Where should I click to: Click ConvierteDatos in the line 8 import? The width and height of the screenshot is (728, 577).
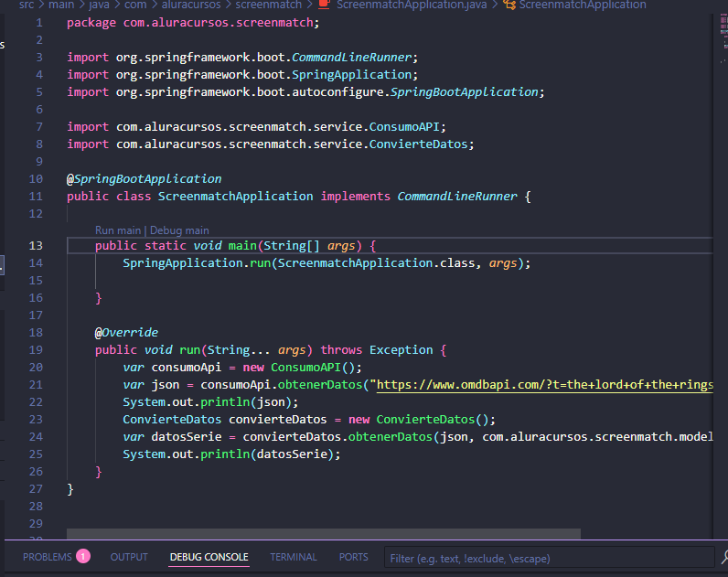coord(418,144)
